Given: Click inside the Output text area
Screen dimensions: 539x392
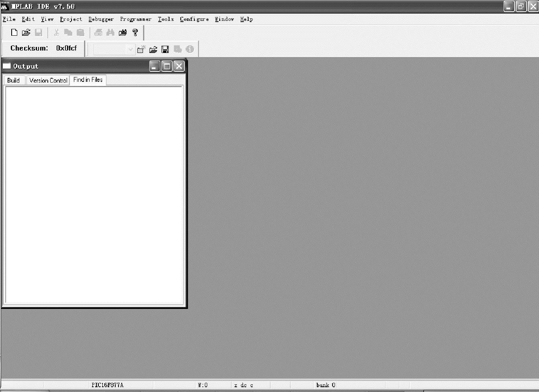Looking at the screenshot, I should point(94,195).
